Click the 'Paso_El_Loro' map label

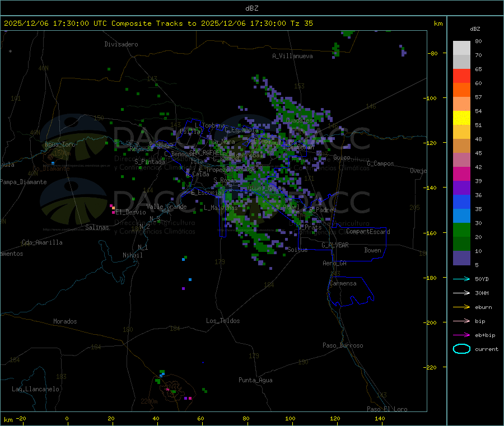click(387, 409)
